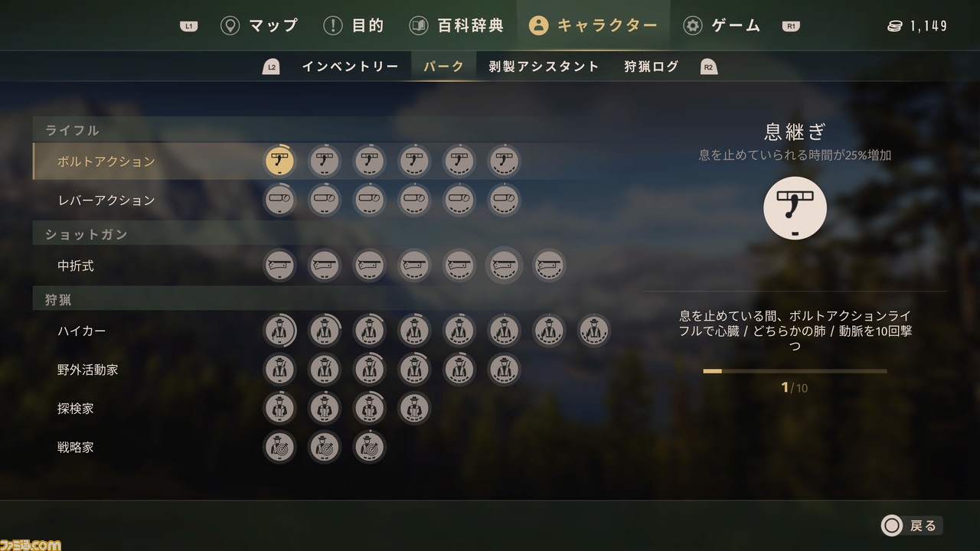The height and width of the screenshot is (551, 980).
Task: Switch to 狩猟ログ sub-tab
Action: (652, 67)
